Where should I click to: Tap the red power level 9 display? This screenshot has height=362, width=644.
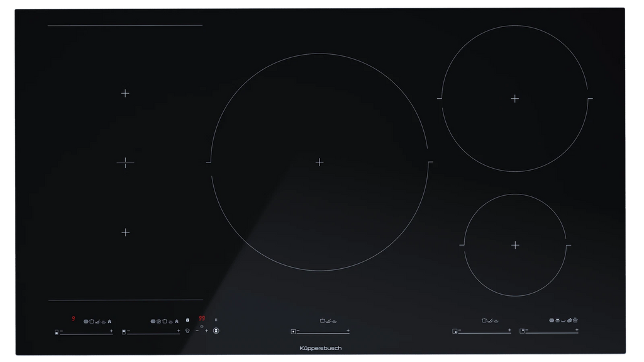click(73, 319)
